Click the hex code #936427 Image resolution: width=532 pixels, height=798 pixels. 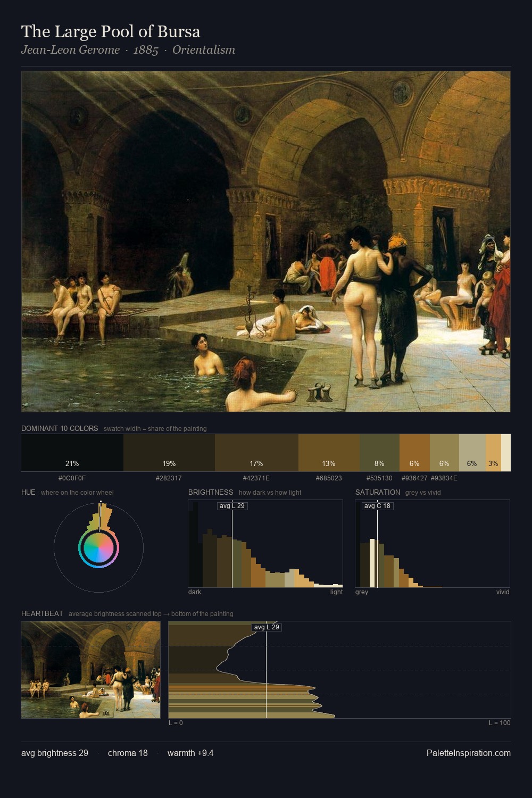[414, 478]
